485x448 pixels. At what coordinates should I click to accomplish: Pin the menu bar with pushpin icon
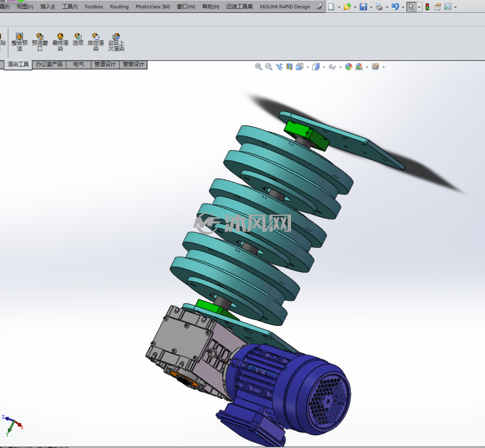(319, 7)
